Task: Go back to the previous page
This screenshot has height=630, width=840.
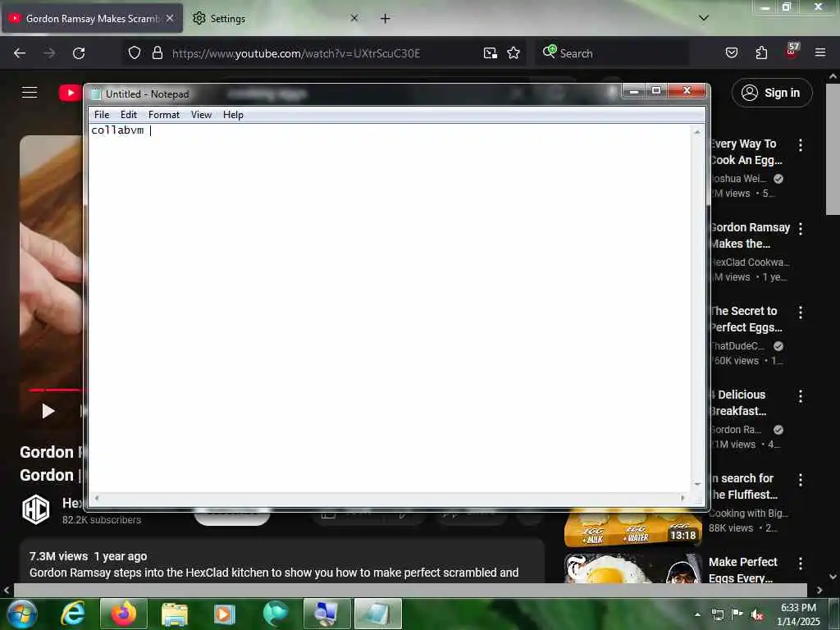Action: pos(20,53)
